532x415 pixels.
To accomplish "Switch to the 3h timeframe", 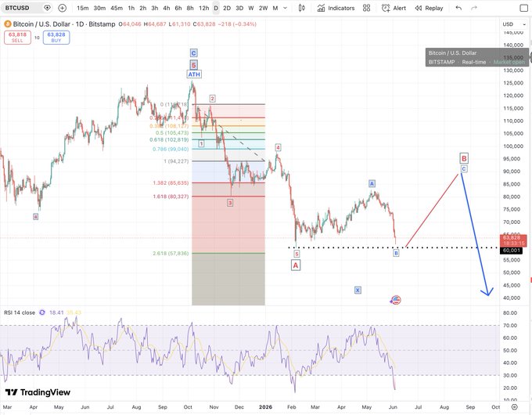I will 155,8.
